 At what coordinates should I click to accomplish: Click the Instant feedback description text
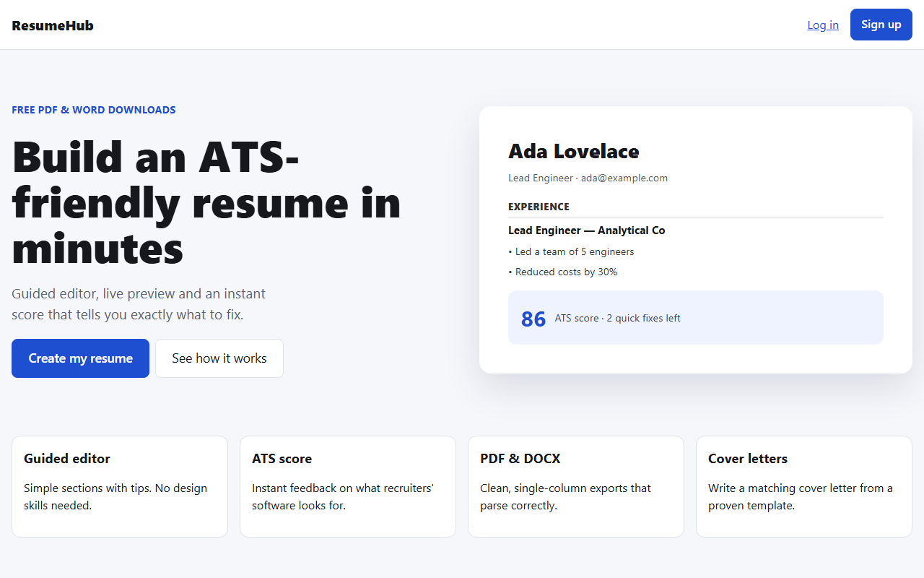(343, 497)
